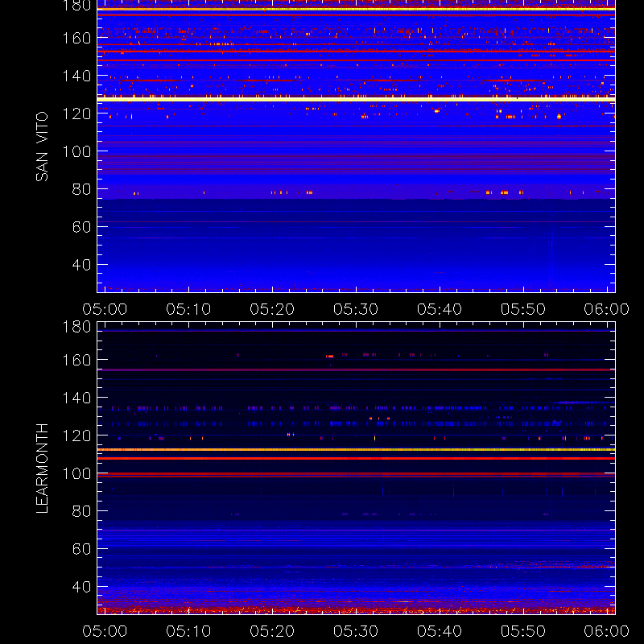Click 05:10 under the SAN VITO plot

coord(188,309)
